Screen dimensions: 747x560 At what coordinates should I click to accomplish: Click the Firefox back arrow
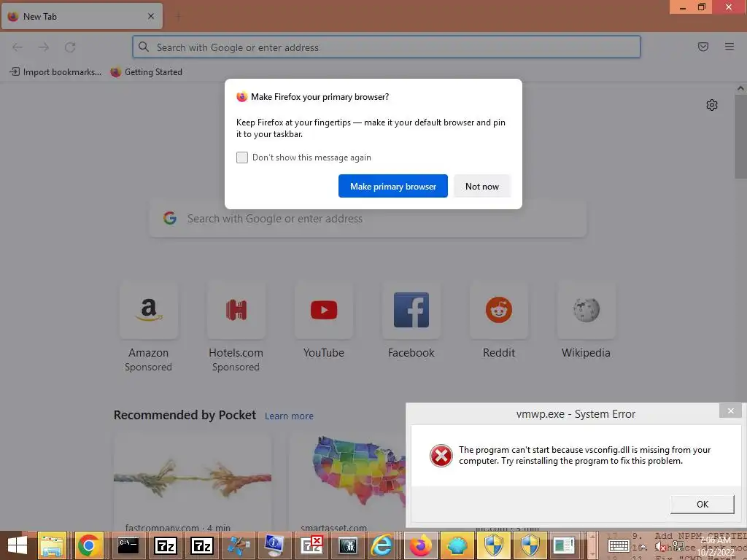[18, 47]
